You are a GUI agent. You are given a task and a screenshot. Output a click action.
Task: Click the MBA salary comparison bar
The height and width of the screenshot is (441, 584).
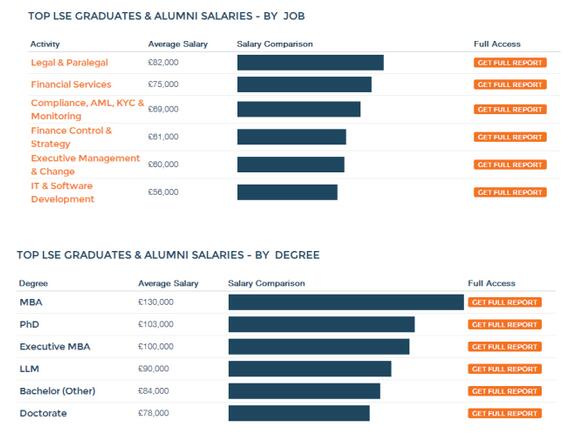346,302
